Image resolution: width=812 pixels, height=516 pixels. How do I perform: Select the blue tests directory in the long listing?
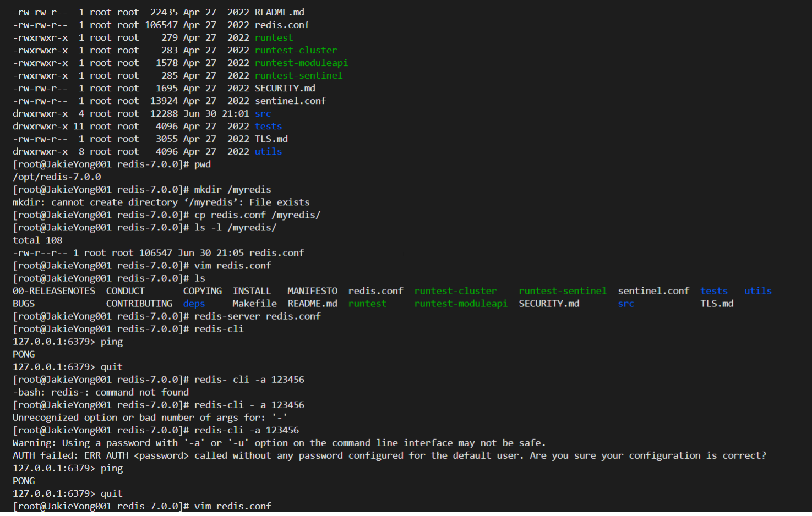click(268, 126)
